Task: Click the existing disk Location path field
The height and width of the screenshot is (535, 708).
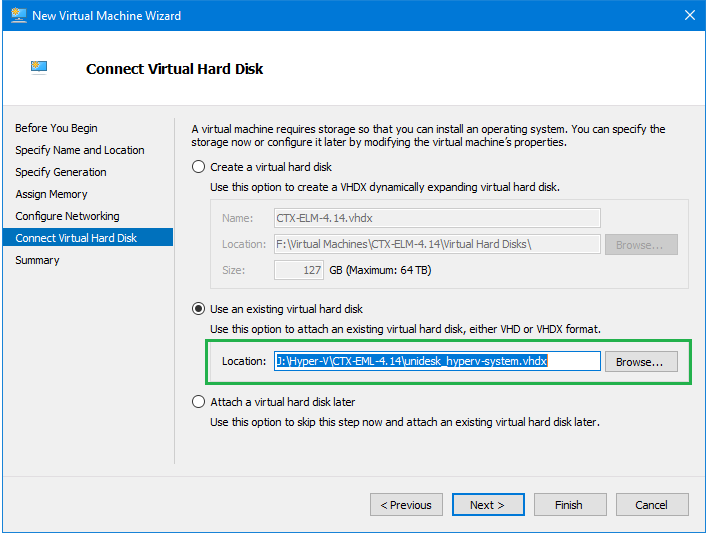Action: point(436,361)
